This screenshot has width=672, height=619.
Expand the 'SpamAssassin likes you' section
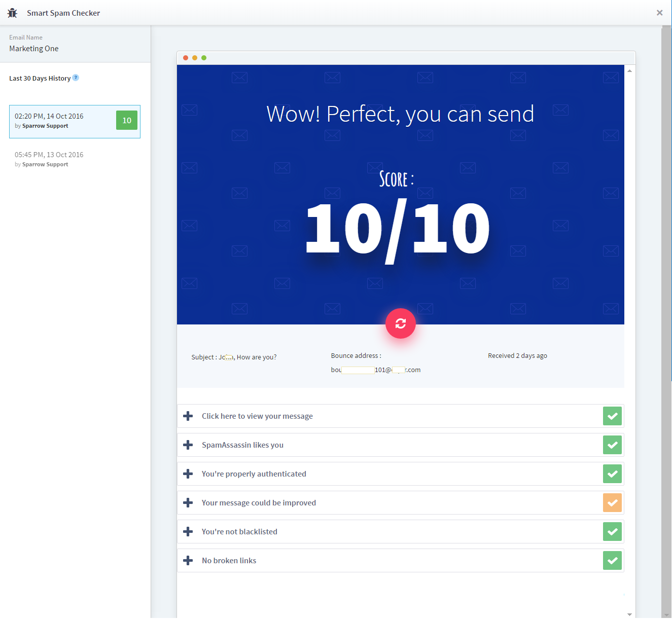[x=188, y=445]
